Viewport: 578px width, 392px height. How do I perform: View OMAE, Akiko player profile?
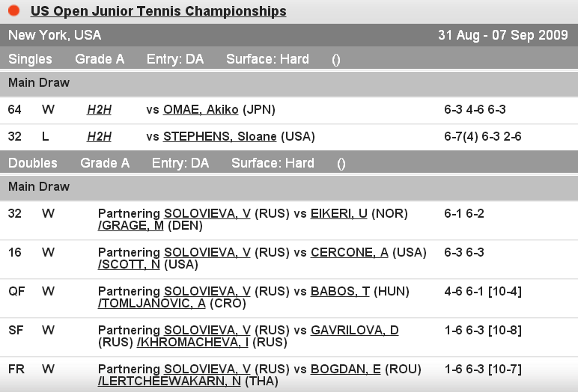pos(201,110)
